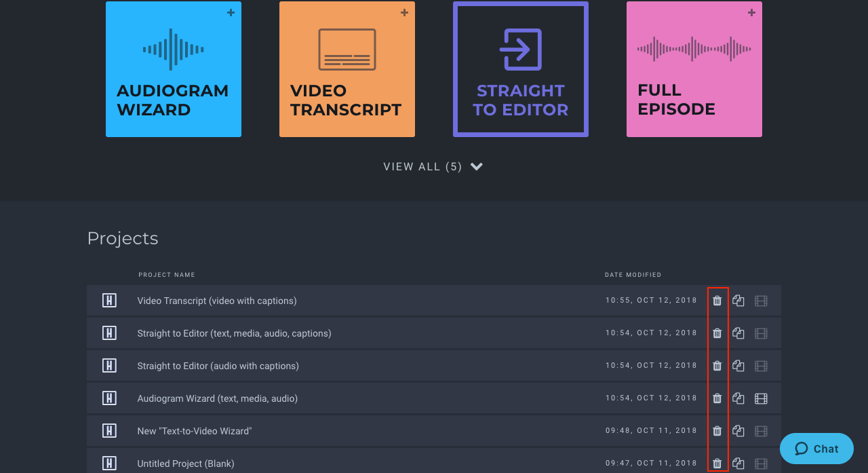The image size is (868, 473).
Task: Click the plus icon on the Video Transcript card
Action: click(x=404, y=12)
